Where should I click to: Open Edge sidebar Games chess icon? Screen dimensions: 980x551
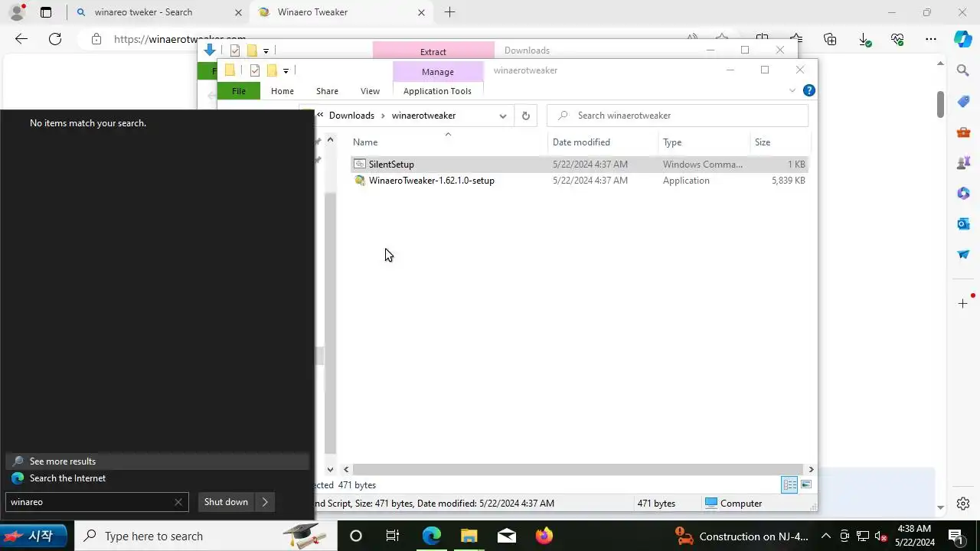pos(963,162)
